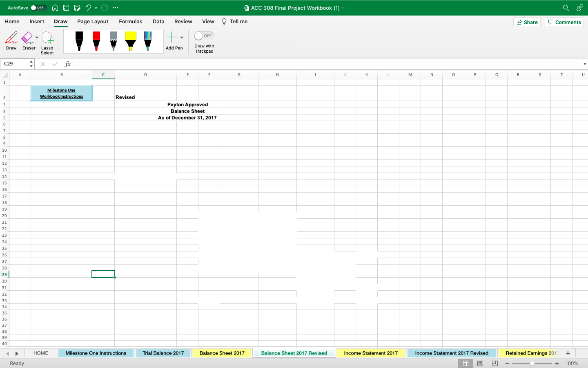Screen dimensions: 588x368
Task: Open the Add Pen dropdown arrow
Action: [x=182, y=37]
